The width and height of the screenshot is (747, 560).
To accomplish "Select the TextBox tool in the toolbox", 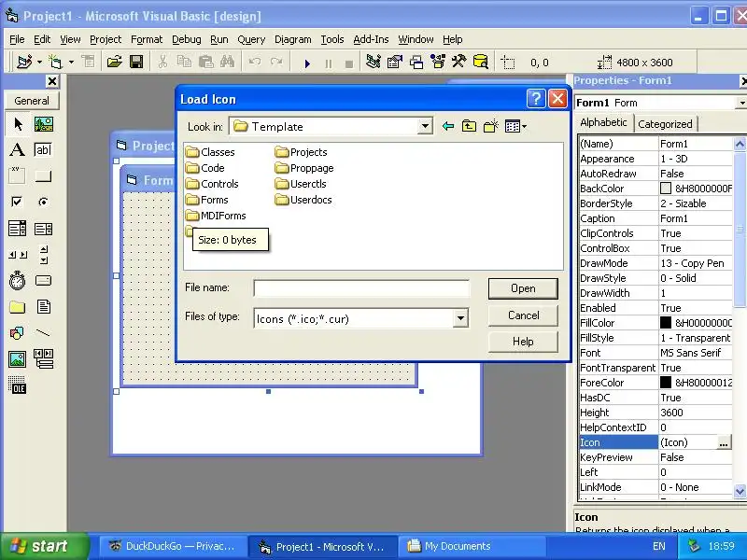I will [43, 150].
